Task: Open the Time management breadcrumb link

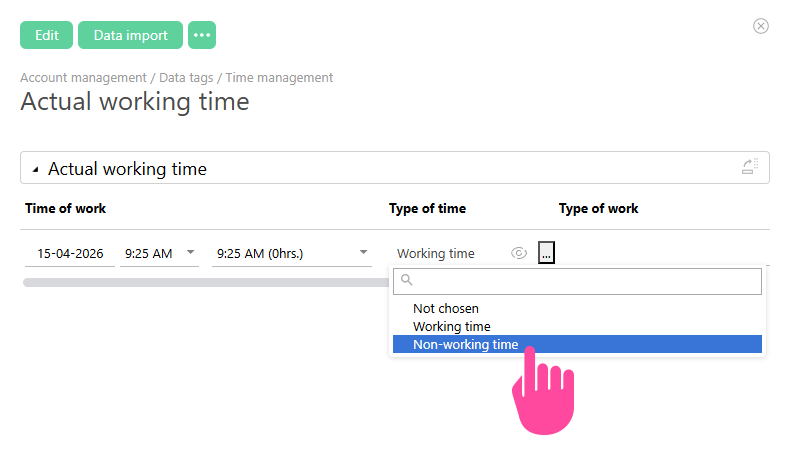Action: 279,77
